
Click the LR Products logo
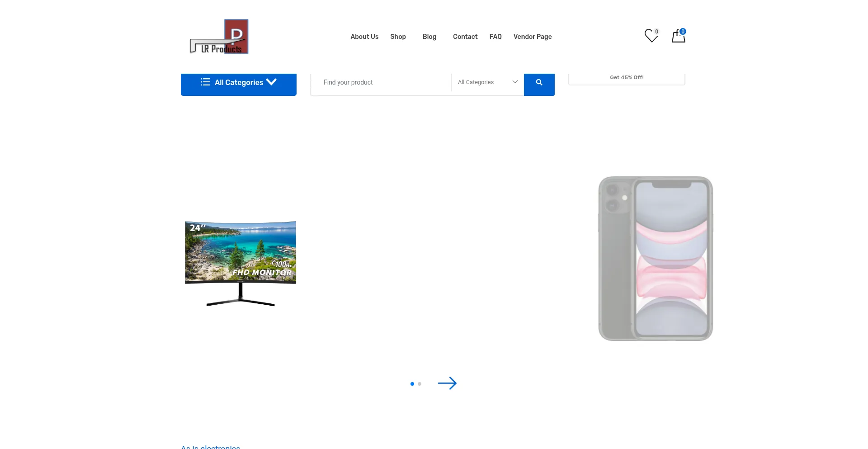coord(219,37)
